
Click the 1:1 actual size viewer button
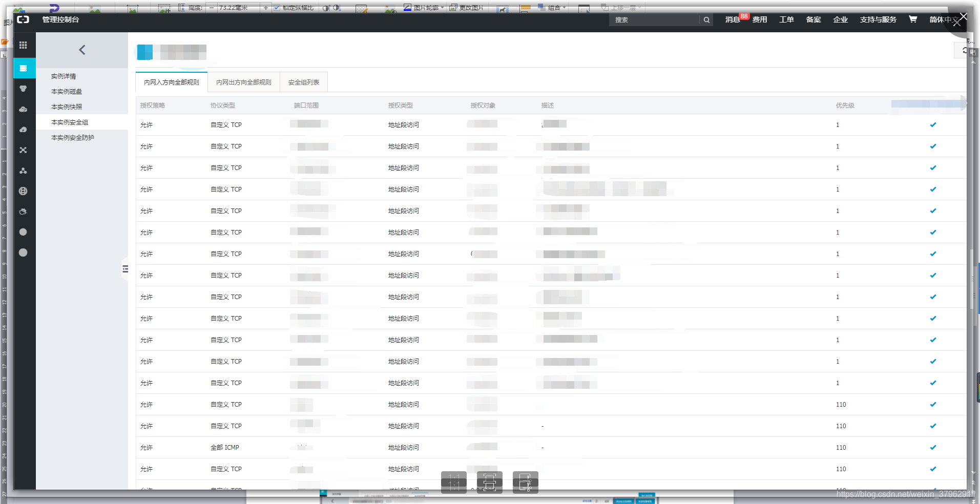click(x=454, y=482)
